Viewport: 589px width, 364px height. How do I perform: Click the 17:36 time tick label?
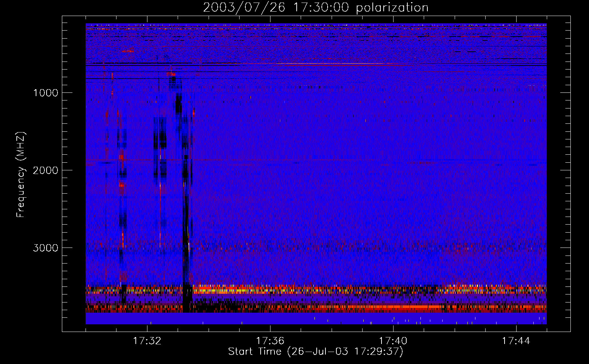pyautogui.click(x=270, y=341)
